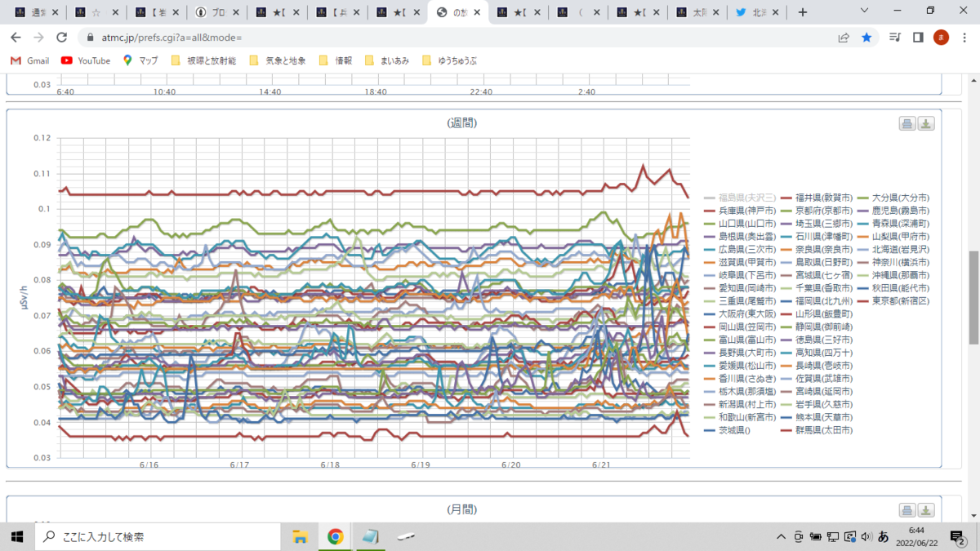The image size is (980, 551).
Task: Share this page via the share icon
Action: point(844,38)
